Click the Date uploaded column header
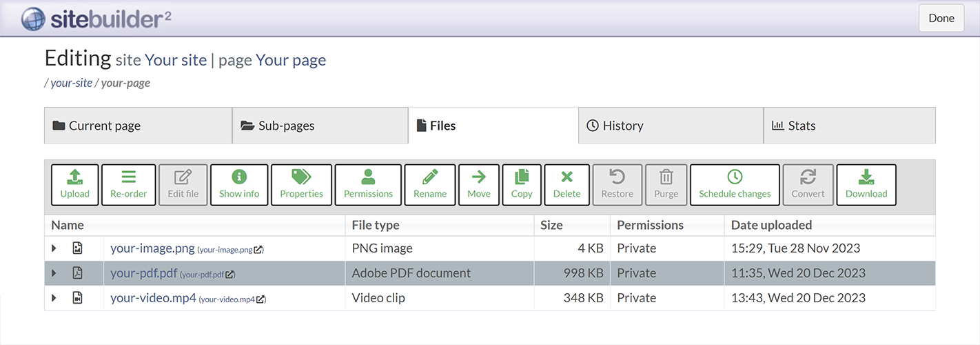Viewport: 980px width, 345px height. click(x=770, y=225)
